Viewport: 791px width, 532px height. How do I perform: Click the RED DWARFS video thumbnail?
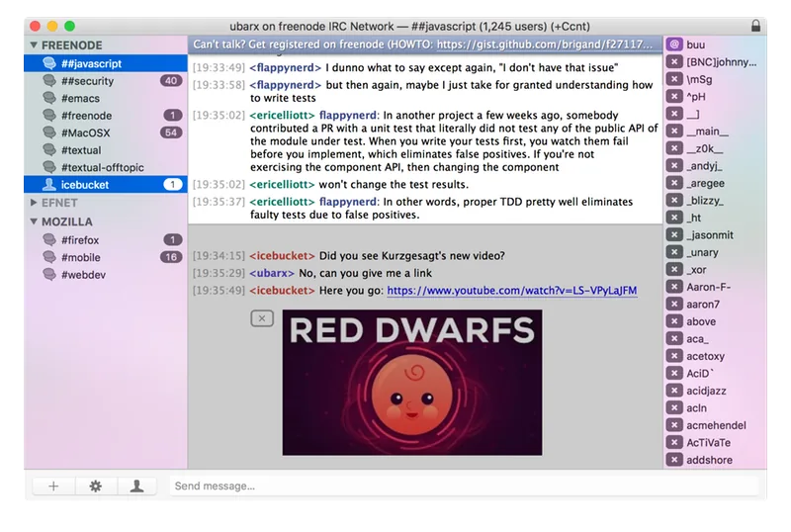coord(412,383)
